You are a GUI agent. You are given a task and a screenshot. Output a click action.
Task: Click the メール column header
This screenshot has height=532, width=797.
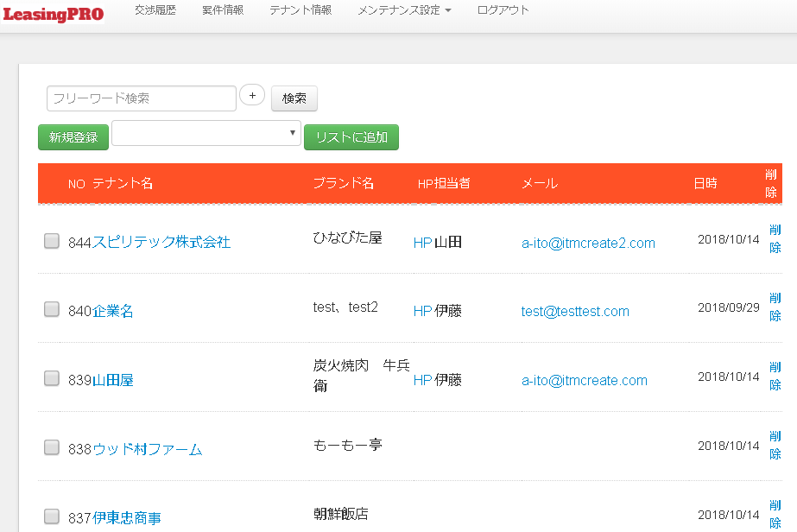540,184
